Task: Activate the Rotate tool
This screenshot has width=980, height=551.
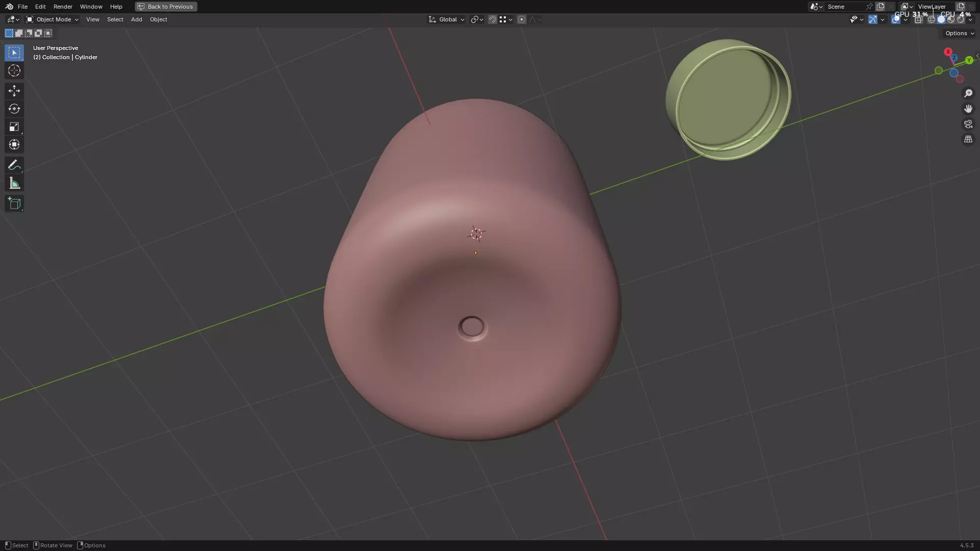Action: [x=14, y=109]
